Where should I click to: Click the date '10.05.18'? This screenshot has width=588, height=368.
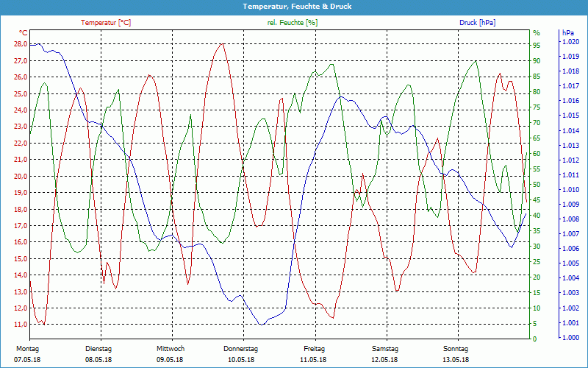[x=241, y=360]
